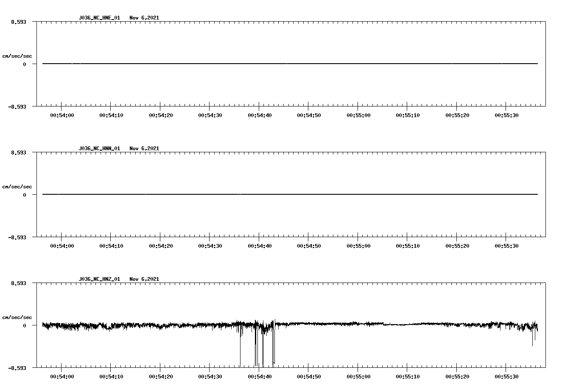The image size is (576, 392).
Task: Click the cm/sec/sec unit label on HNZ plot
Action: coord(17,317)
